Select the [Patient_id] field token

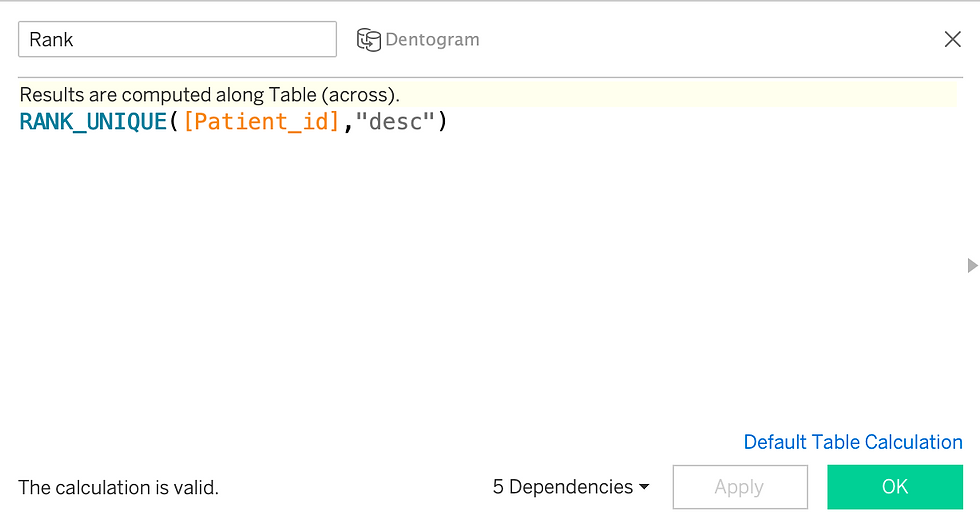pyautogui.click(x=261, y=121)
